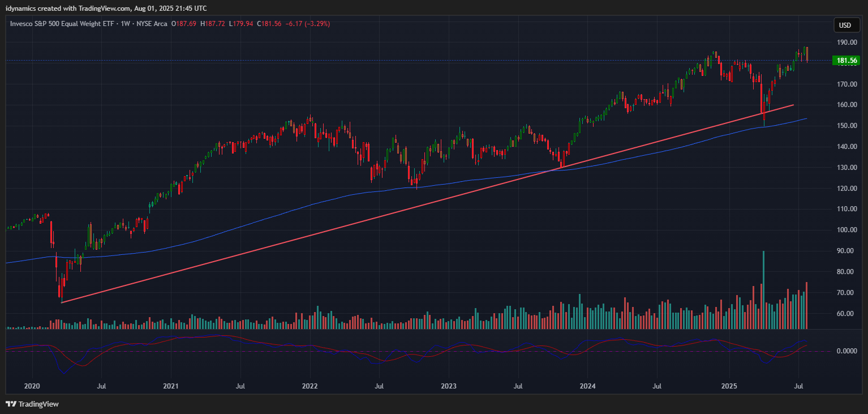The image size is (868, 414).
Task: Click the 2025 time axis label
Action: (x=729, y=386)
